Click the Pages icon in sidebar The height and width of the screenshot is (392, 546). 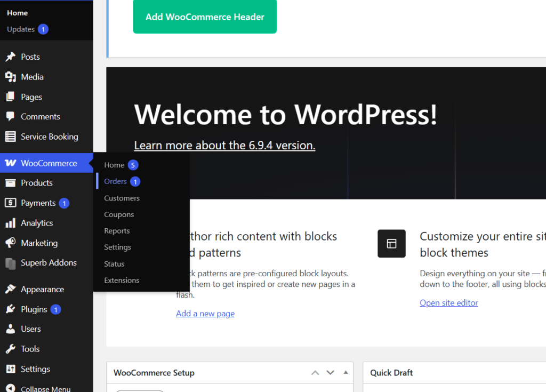point(11,97)
